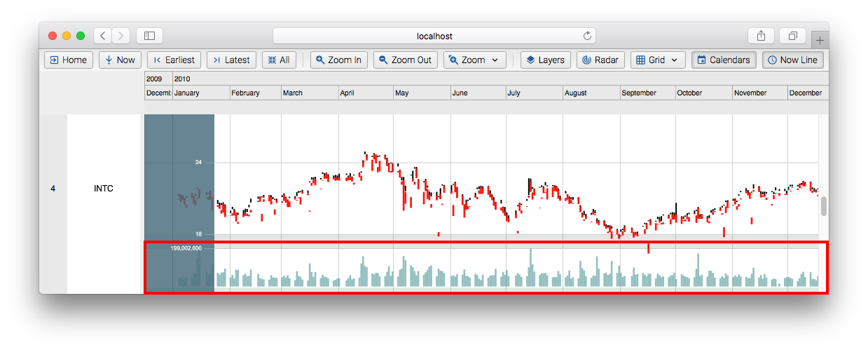Go forward with Safari forward arrow
This screenshot has width=868, height=350.
click(120, 36)
